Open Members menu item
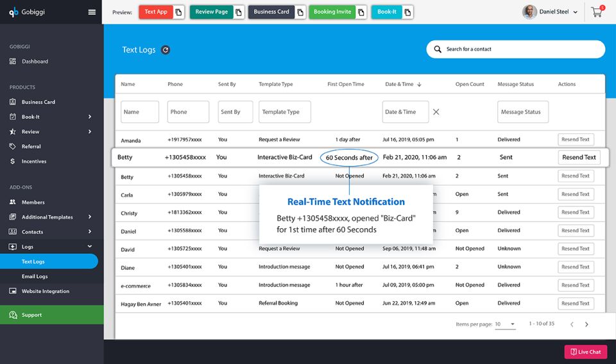The image size is (616, 364). [33, 202]
